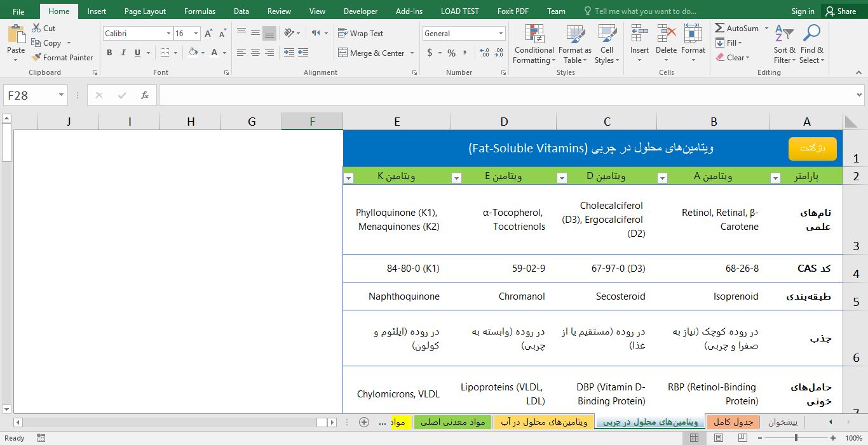Open the جدول کامل sheet tab
This screenshot has height=445, width=868.
tap(733, 422)
